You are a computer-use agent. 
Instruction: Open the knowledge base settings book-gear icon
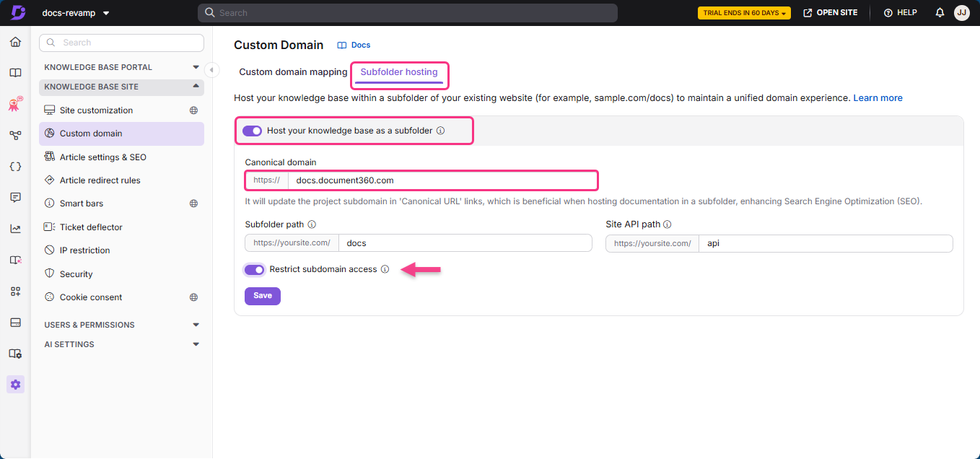tap(15, 354)
